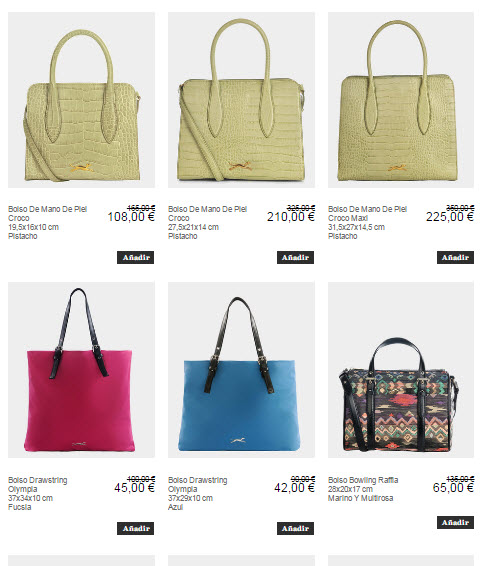View the Croco Maxi pistachio bag photo
The height and width of the screenshot is (566, 482).
coord(401,100)
